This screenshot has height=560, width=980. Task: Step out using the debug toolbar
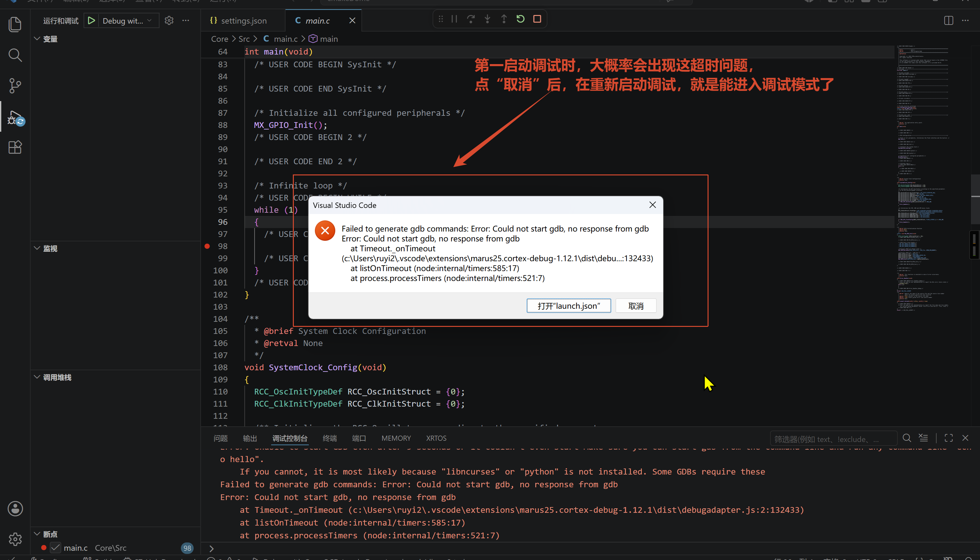pos(504,19)
